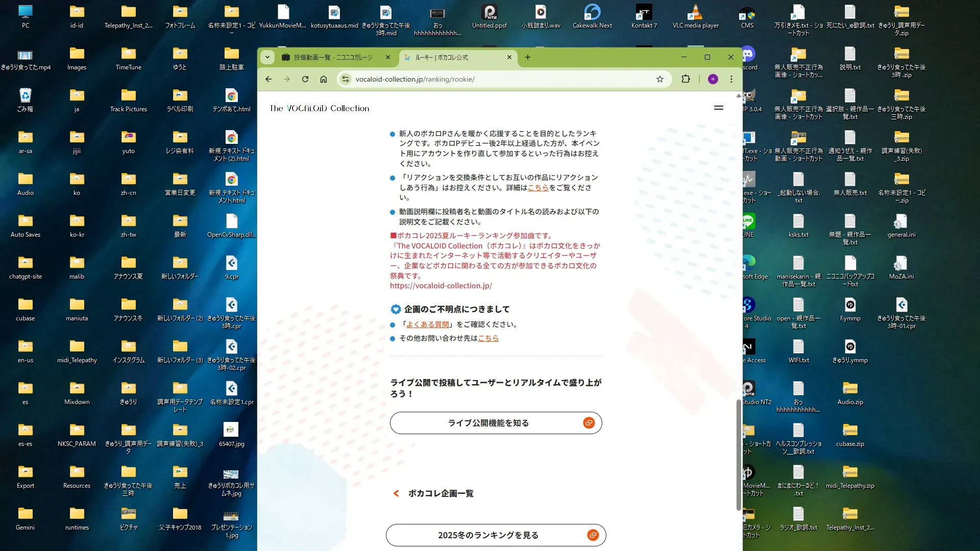Bookmark page with the star icon
Viewport: 980px width, 551px height.
pos(659,79)
